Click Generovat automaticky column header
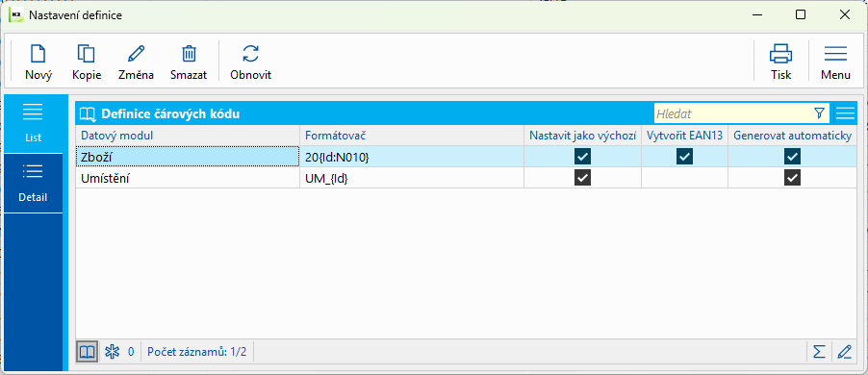 (792, 136)
